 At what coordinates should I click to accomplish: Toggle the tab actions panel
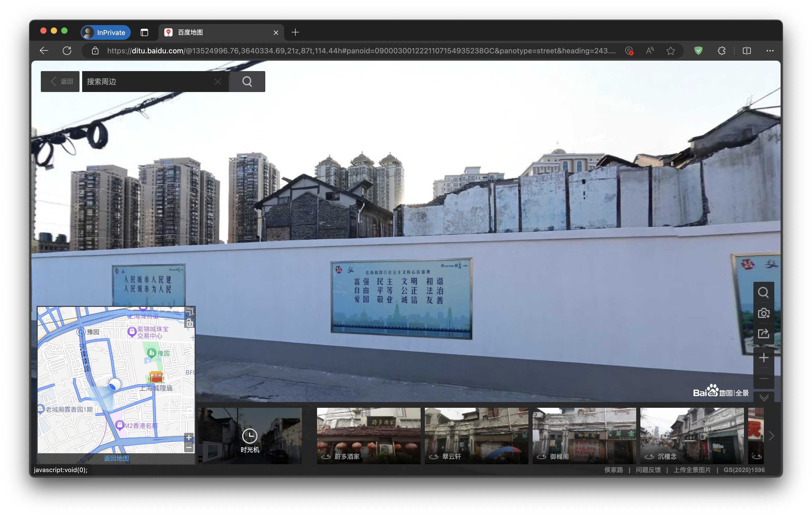[144, 32]
